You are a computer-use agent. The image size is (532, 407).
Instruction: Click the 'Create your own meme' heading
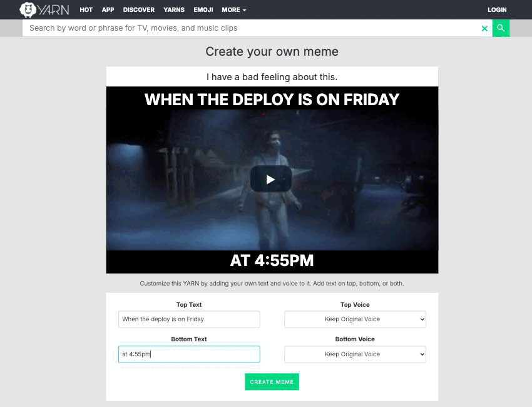pyautogui.click(x=272, y=51)
